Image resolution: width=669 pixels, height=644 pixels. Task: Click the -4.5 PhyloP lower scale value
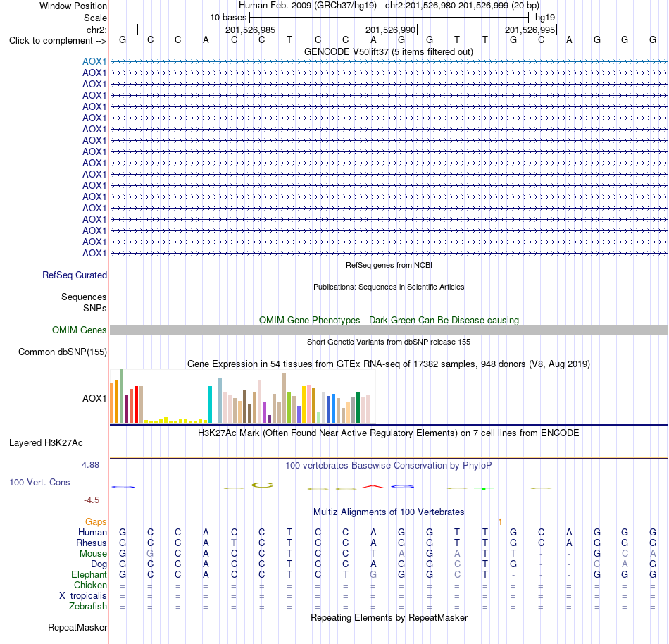pyautogui.click(x=92, y=500)
